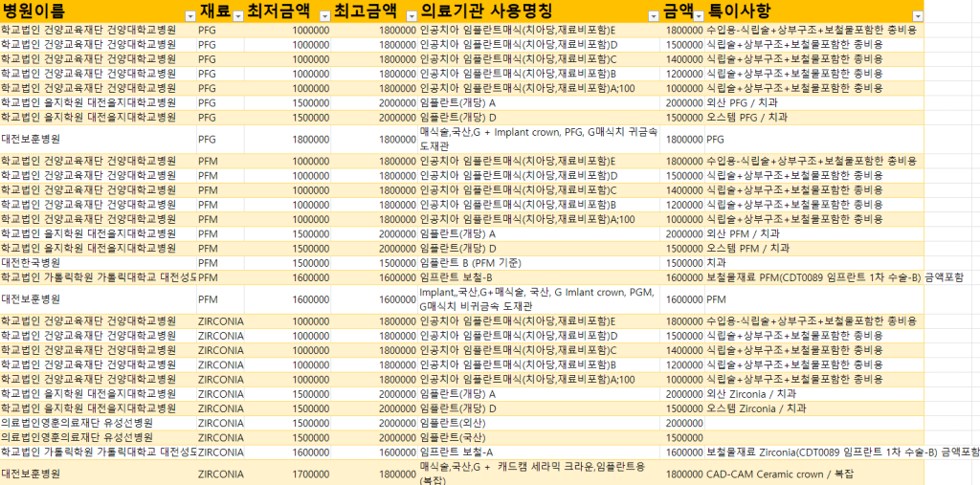Open the 금액 column filter dropdown

[699, 17]
